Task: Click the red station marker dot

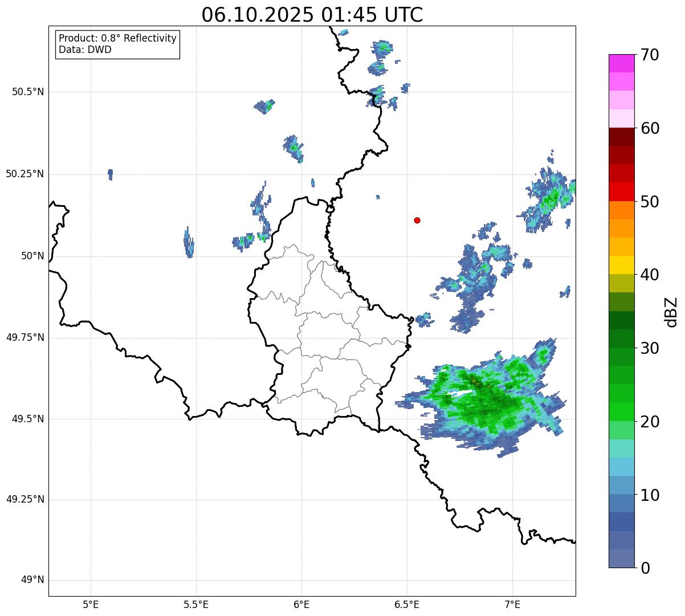Action: [x=417, y=220]
